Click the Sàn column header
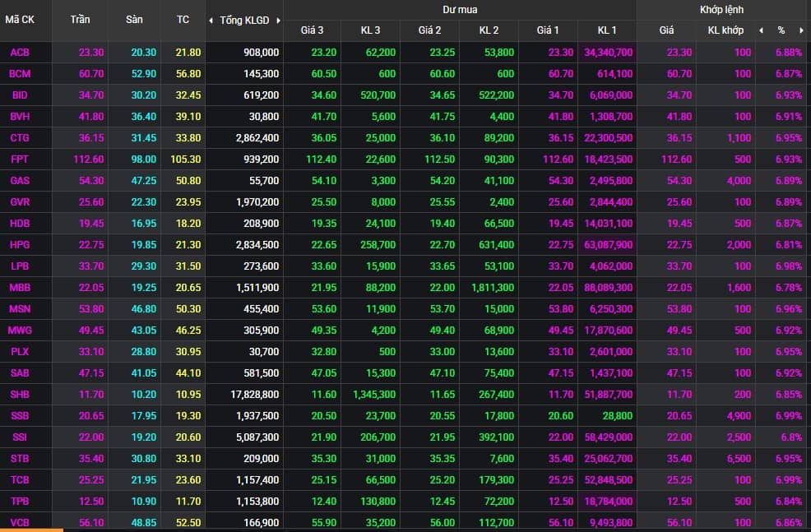811x532 pixels. coord(134,20)
